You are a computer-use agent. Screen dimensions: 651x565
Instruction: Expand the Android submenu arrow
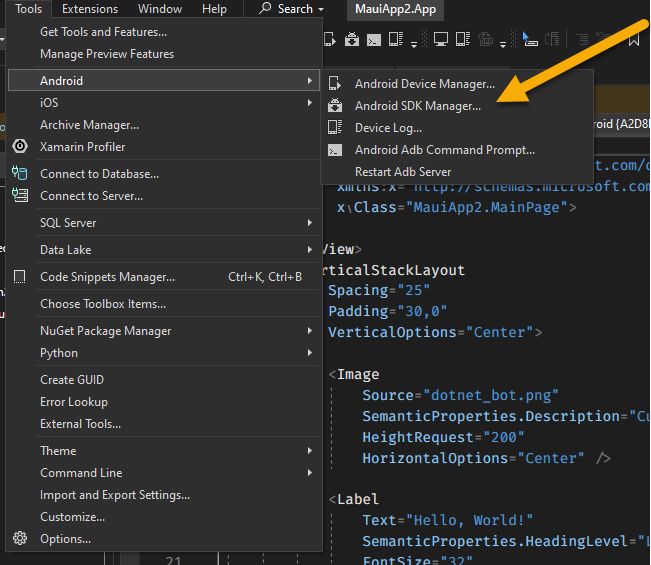[310, 81]
